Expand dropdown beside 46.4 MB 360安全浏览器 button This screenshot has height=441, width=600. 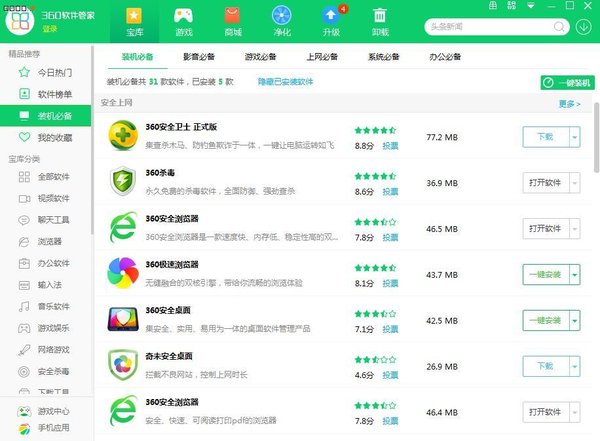(x=574, y=412)
